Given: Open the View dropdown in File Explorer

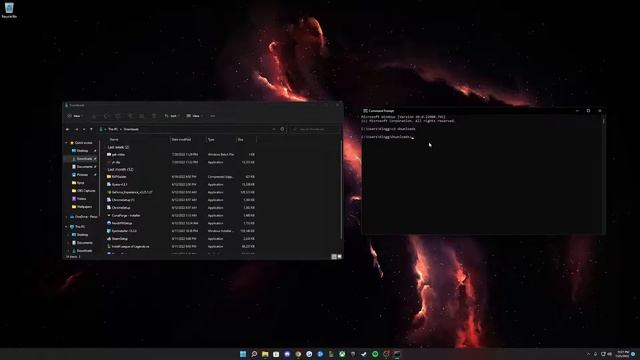Looking at the screenshot, I should point(194,116).
